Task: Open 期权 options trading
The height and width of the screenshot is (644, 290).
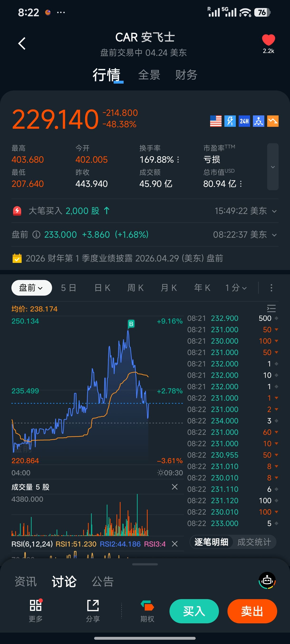Action: coord(147,611)
